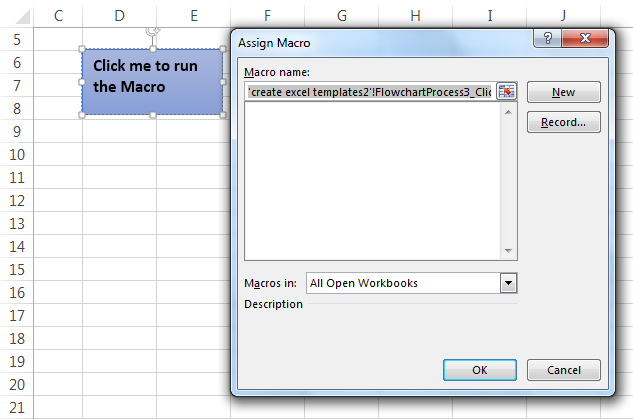Screen dimensions: 633x419
Task: Select column C header
Action: coord(58,16)
